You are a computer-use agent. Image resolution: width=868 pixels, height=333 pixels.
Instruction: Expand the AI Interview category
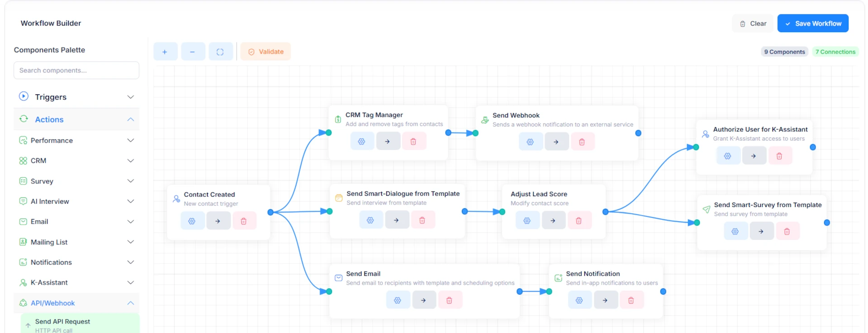76,202
